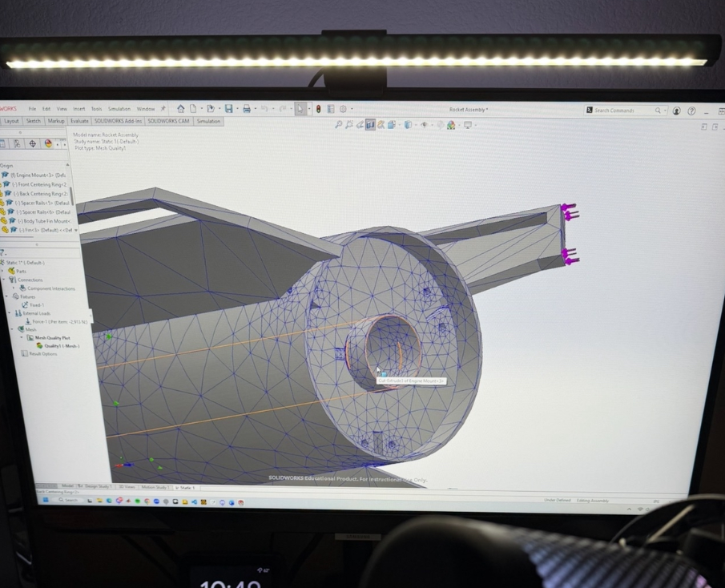
Task: Open the Simulation menu in menu bar
Action: [119, 109]
